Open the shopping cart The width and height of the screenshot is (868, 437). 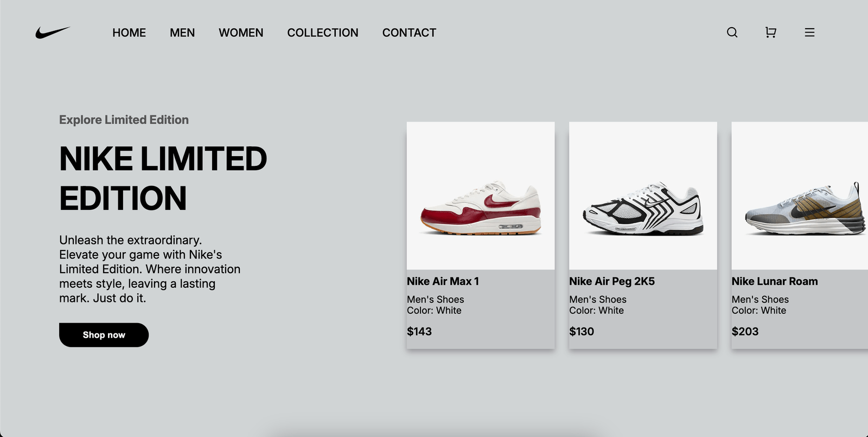(x=770, y=33)
